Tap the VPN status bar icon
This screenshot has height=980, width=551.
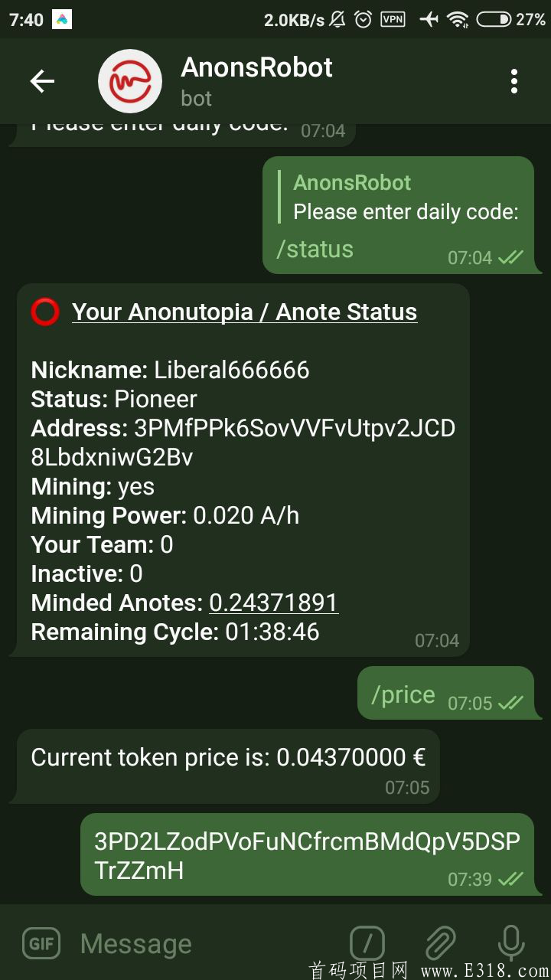point(393,19)
